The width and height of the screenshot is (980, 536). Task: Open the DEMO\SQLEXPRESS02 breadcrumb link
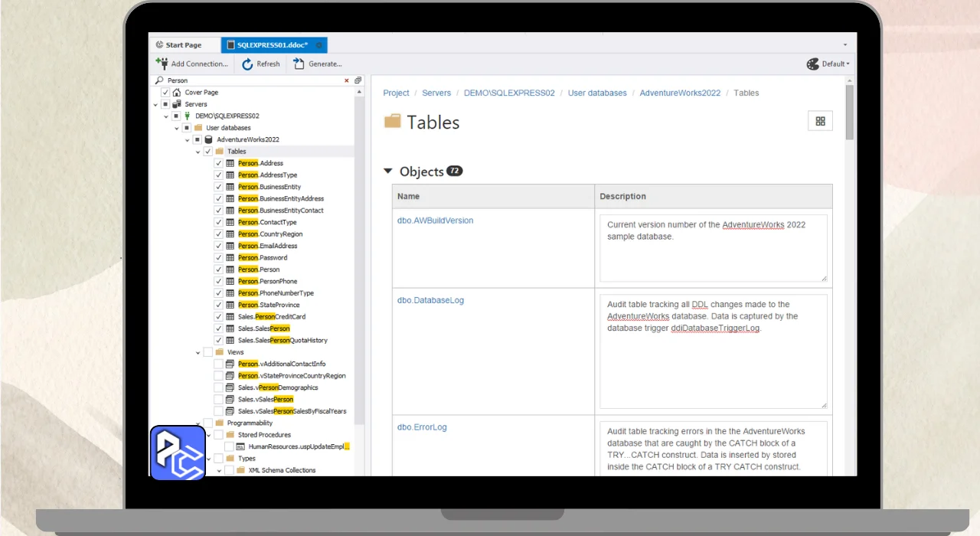[x=510, y=93]
